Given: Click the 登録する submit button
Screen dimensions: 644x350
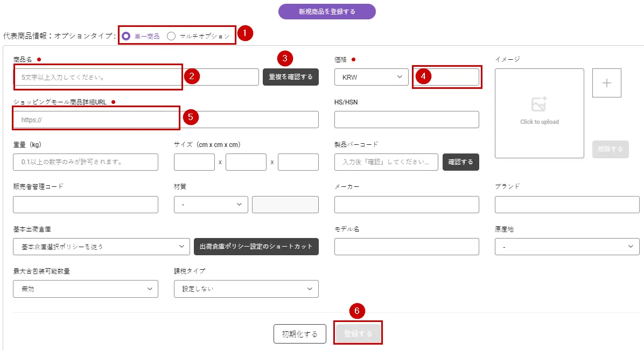Looking at the screenshot, I should [x=358, y=334].
